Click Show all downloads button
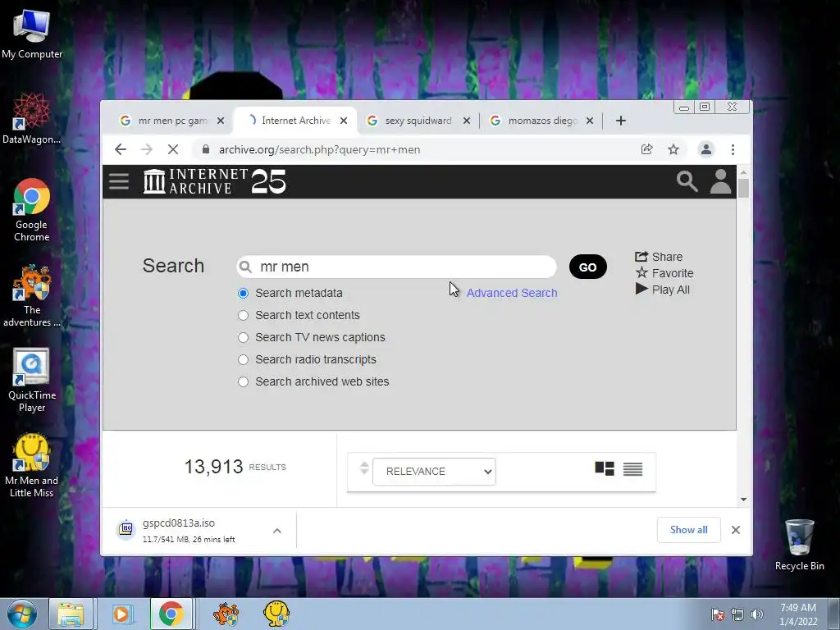This screenshot has height=630, width=840. tap(688, 530)
